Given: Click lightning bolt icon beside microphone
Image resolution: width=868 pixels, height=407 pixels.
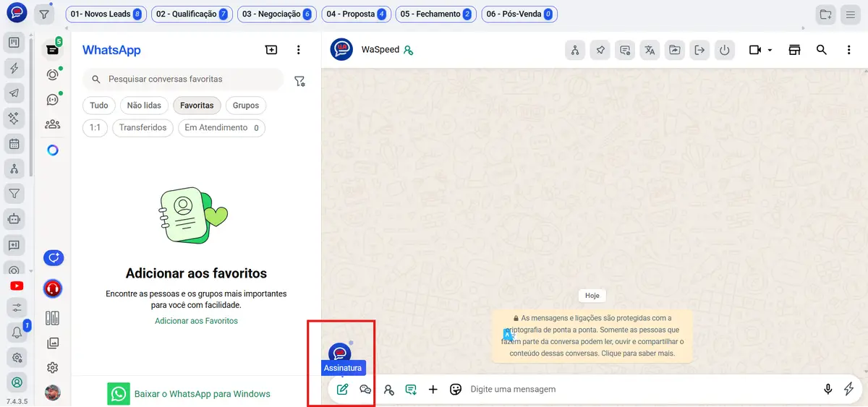Looking at the screenshot, I should pyautogui.click(x=849, y=389).
